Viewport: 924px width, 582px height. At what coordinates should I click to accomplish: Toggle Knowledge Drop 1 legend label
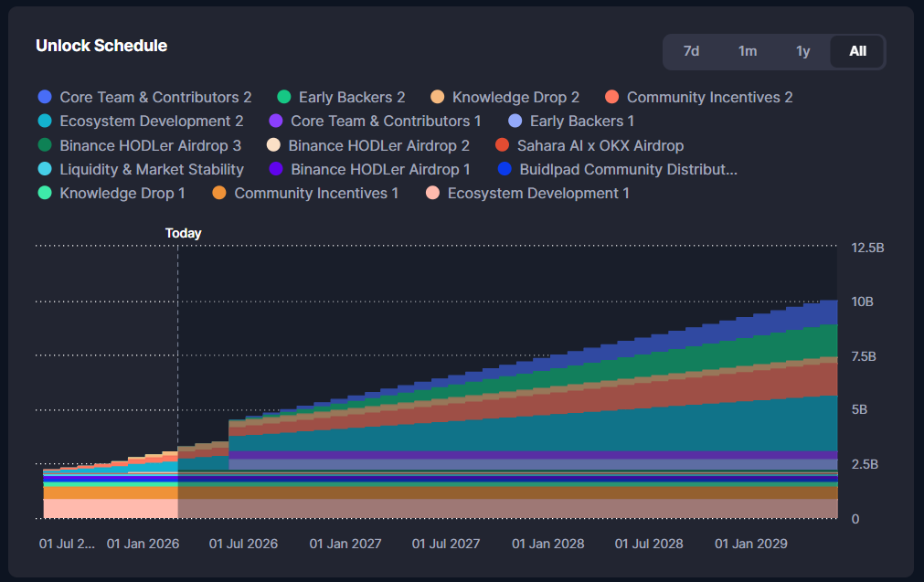click(122, 193)
